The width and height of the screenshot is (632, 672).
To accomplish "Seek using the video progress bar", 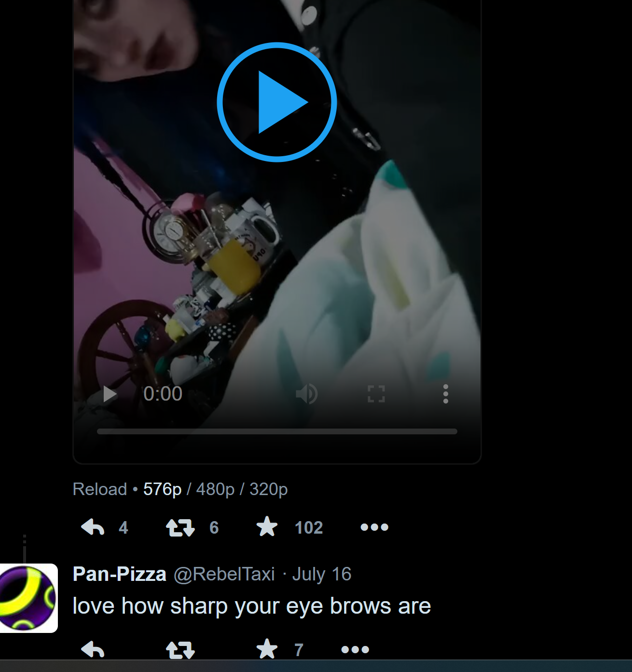I will click(277, 431).
